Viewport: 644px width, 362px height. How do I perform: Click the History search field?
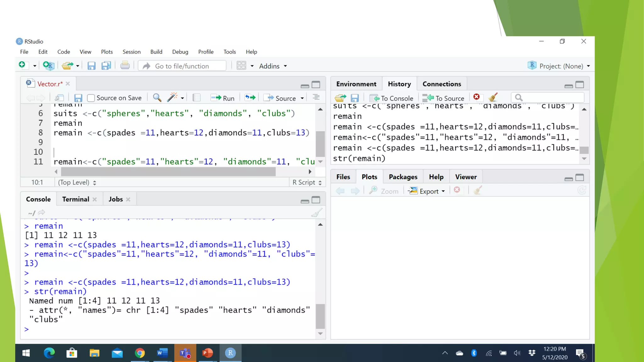(547, 97)
